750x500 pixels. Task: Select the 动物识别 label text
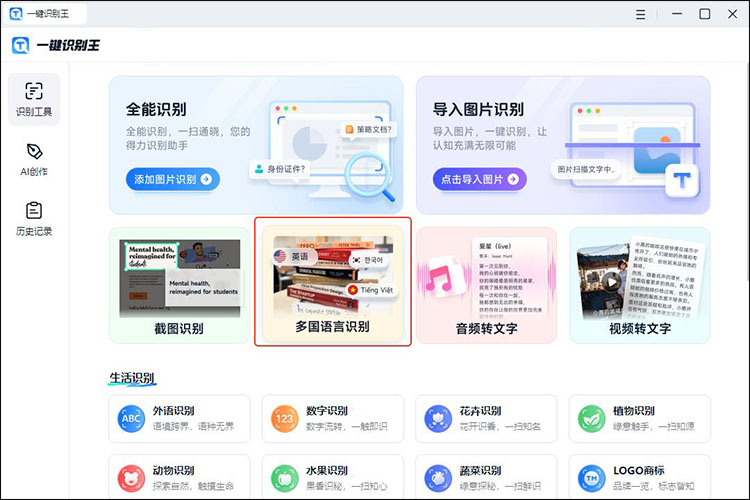tap(173, 470)
